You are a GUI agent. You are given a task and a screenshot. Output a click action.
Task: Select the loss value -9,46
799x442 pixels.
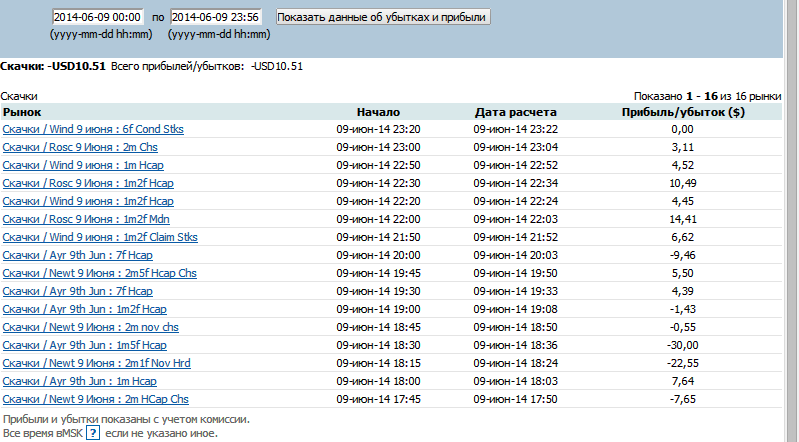coord(683,255)
